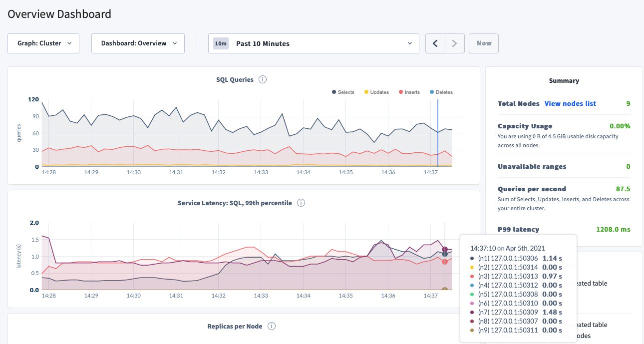The image size is (644, 344).
Task: Click the View nodes list link
Action: coord(570,103)
